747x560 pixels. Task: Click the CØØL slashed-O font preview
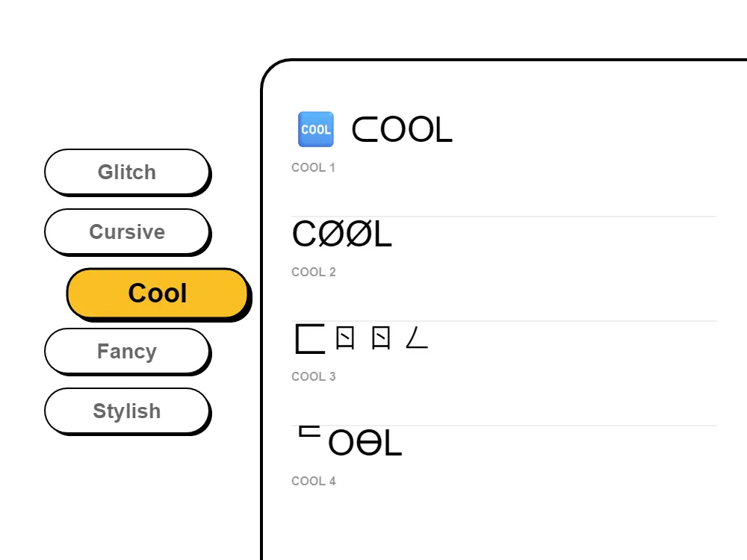pos(342,234)
